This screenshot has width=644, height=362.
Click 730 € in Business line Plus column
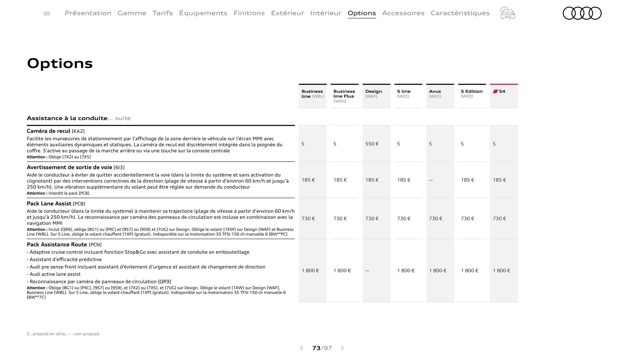click(340, 219)
